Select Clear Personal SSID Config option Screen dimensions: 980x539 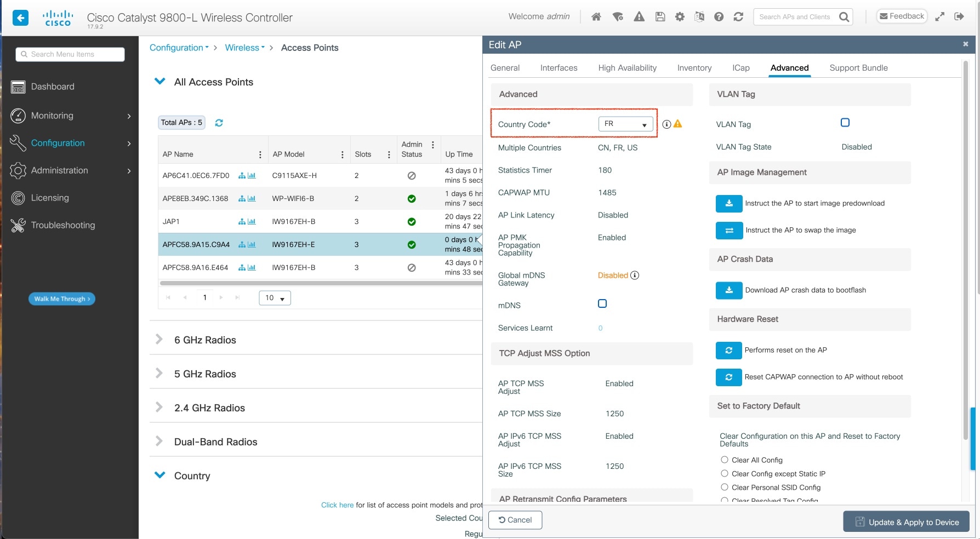point(725,487)
